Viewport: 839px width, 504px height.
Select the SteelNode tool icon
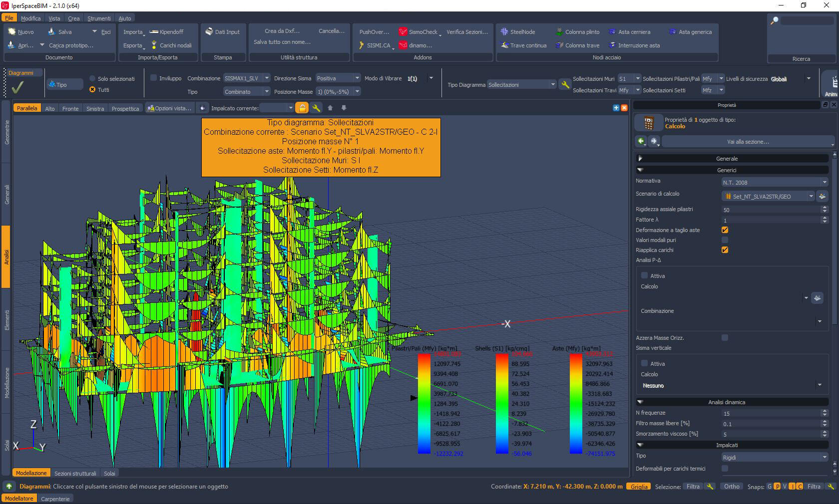(x=504, y=32)
